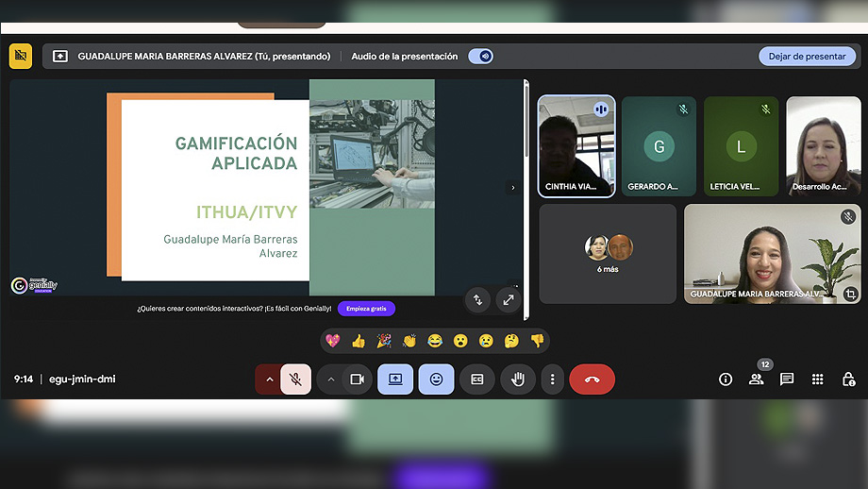The height and width of the screenshot is (489, 868).
Task: Open host controls lock icon
Action: [848, 379]
